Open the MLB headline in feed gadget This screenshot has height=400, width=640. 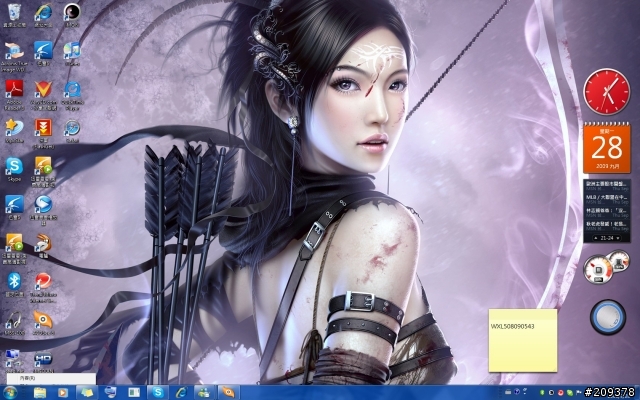click(607, 197)
